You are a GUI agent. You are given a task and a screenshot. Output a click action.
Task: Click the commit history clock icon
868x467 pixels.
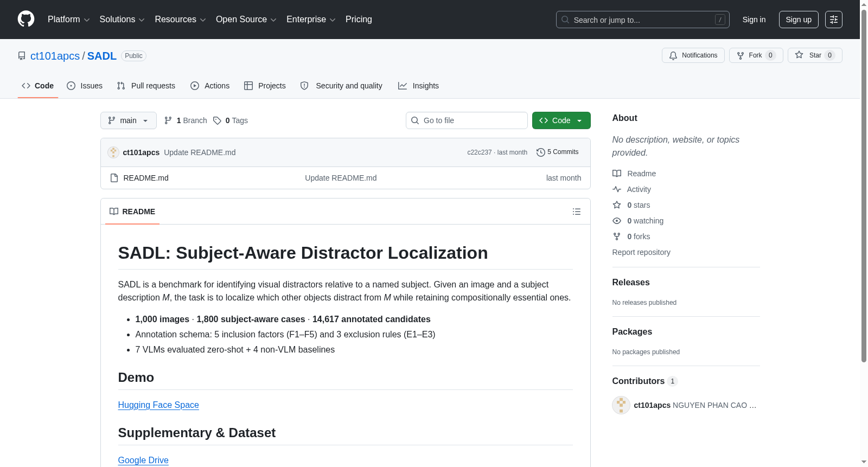click(540, 152)
